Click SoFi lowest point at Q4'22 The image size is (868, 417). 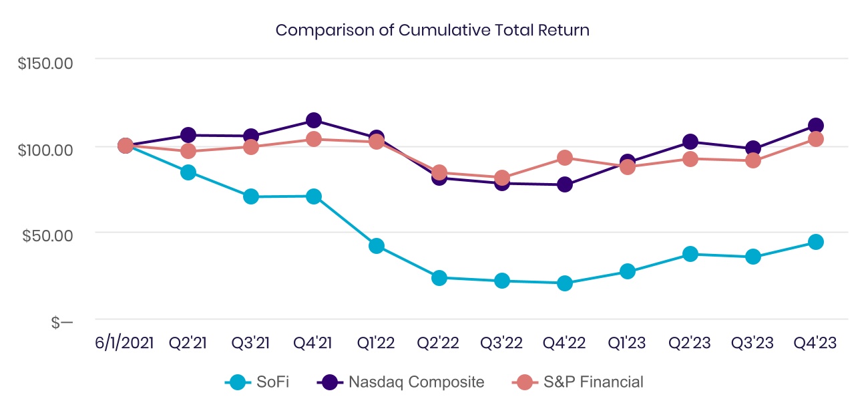565,283
